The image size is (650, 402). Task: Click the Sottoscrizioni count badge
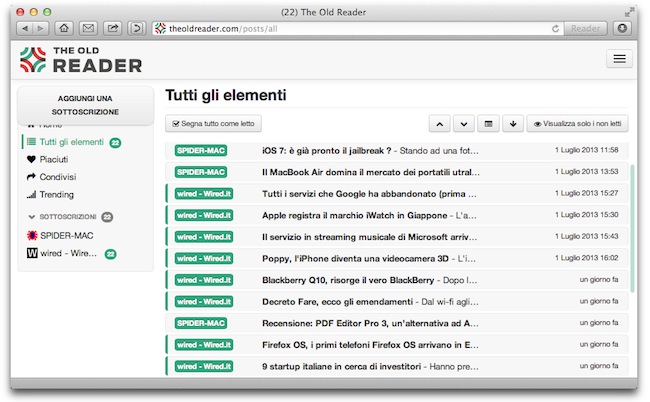coord(107,217)
